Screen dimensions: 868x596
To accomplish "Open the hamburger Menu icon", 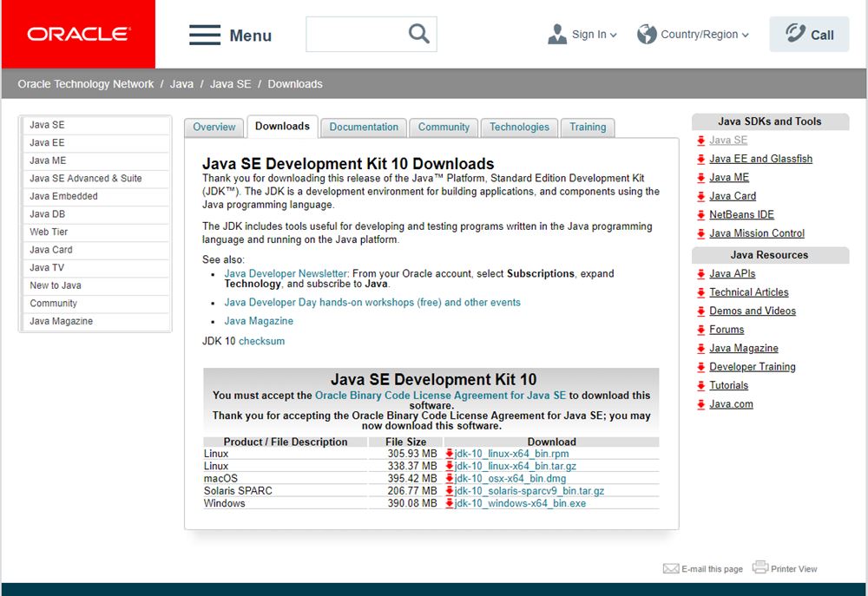I will tap(205, 35).
